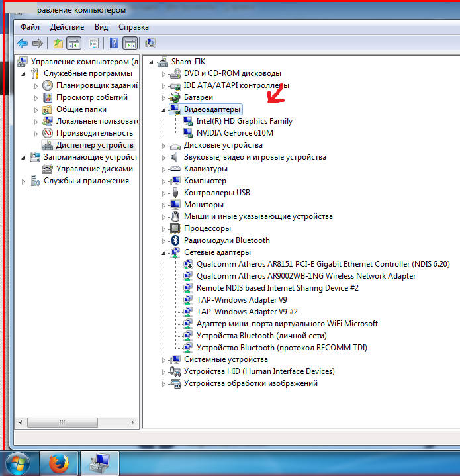Scan for hardware changes toolbar icon
The width and height of the screenshot is (460, 476).
pyautogui.click(x=150, y=43)
